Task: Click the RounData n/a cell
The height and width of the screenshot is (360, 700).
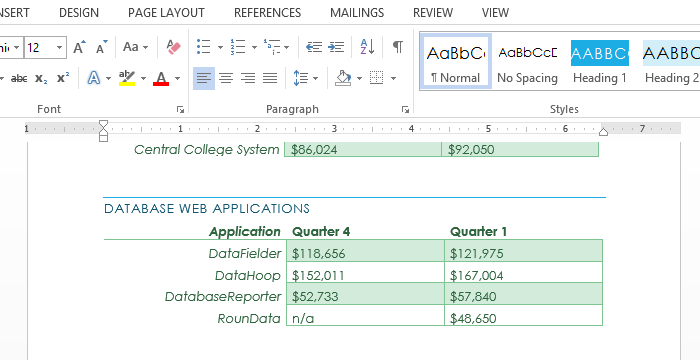Action: [x=365, y=315]
